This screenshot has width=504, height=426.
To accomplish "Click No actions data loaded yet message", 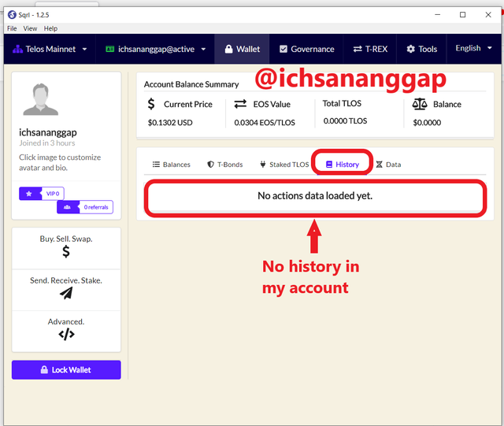I will click(315, 196).
